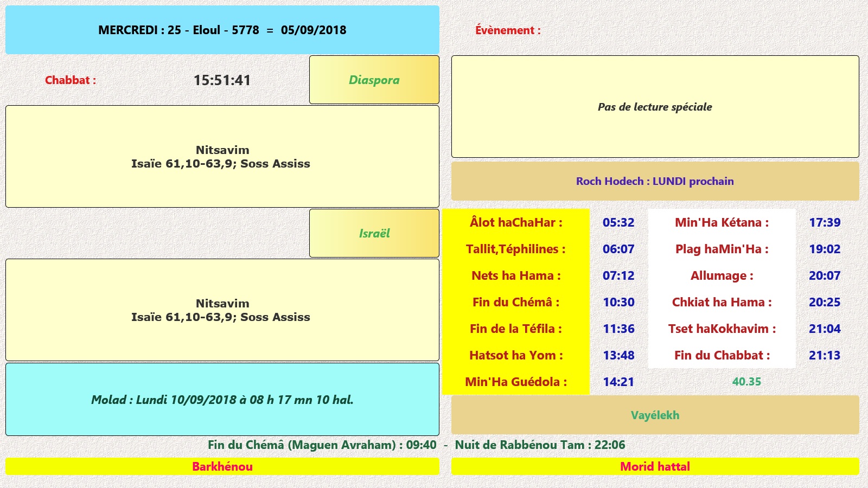Click the Diaspora button
The height and width of the screenshot is (488, 868).
[374, 80]
